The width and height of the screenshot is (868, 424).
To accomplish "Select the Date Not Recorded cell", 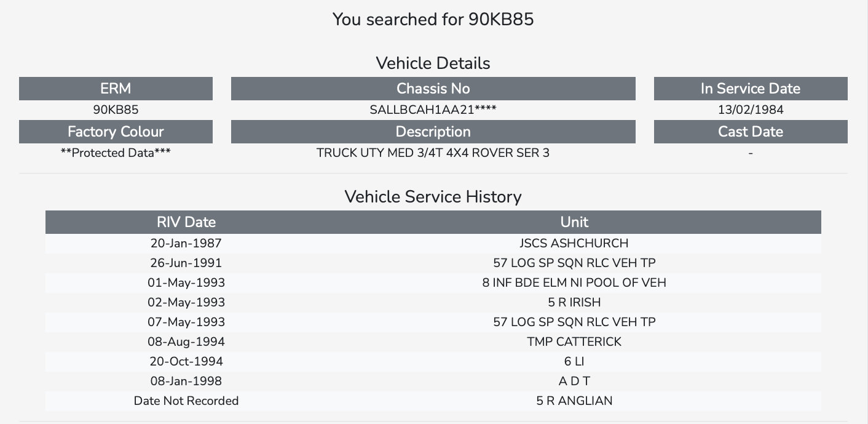I will 186,401.
